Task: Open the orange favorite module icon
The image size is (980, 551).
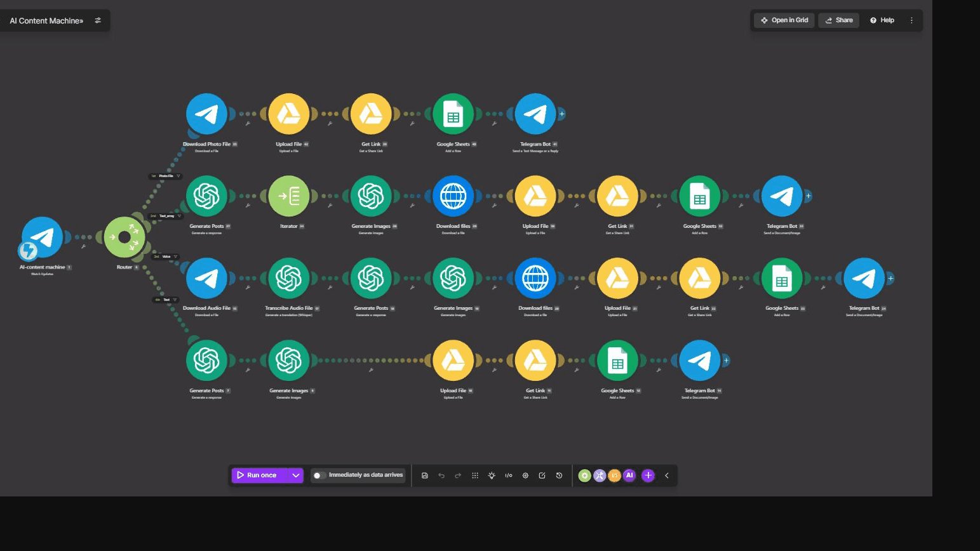Action: coord(614,475)
